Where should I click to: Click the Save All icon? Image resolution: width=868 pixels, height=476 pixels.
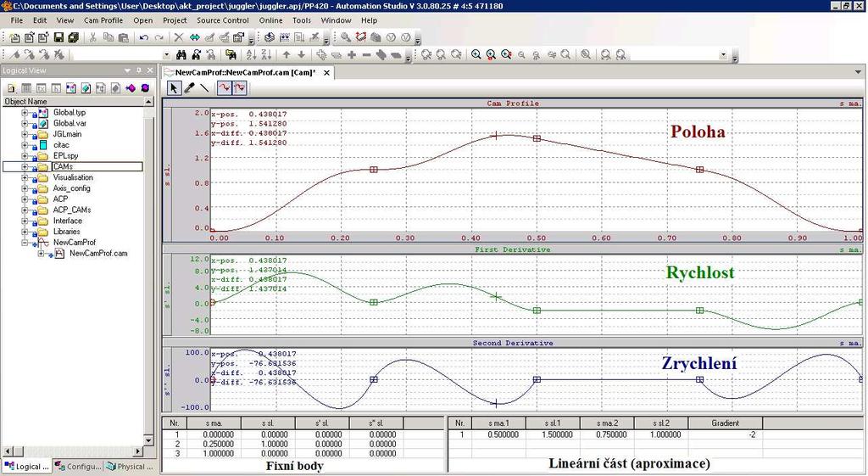point(73,37)
